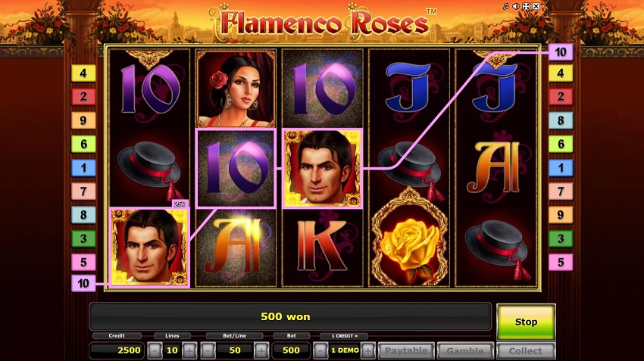This screenshot has height=361, width=644.
Task: Select payline 4 marker on left side
Action: [83, 73]
